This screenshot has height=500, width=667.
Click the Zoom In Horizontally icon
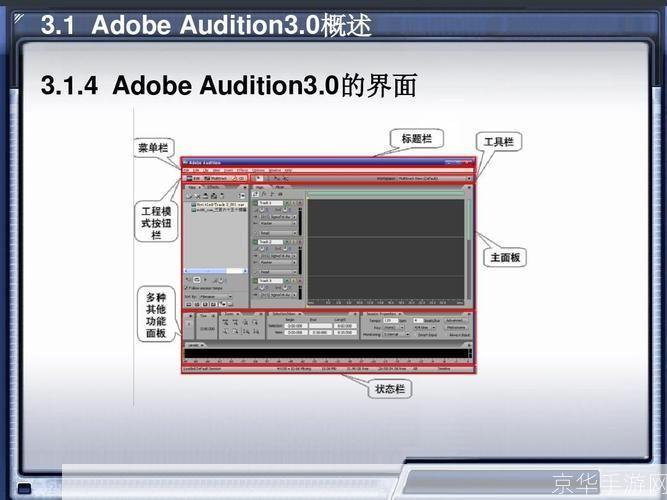point(227,324)
